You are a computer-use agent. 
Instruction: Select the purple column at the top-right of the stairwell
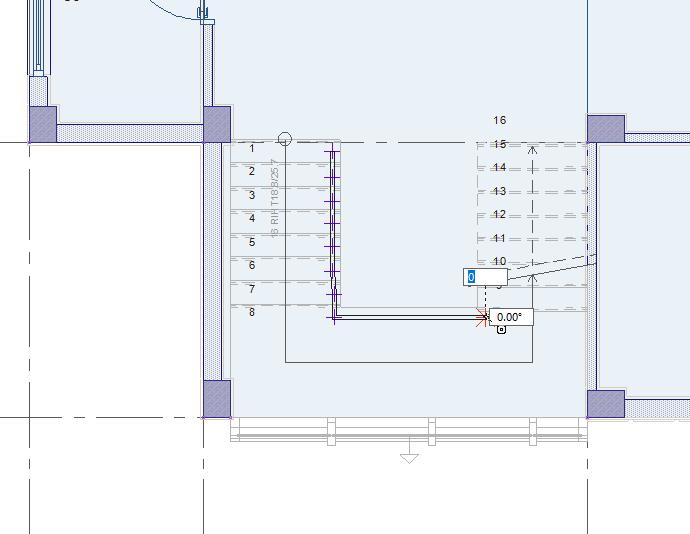point(605,129)
